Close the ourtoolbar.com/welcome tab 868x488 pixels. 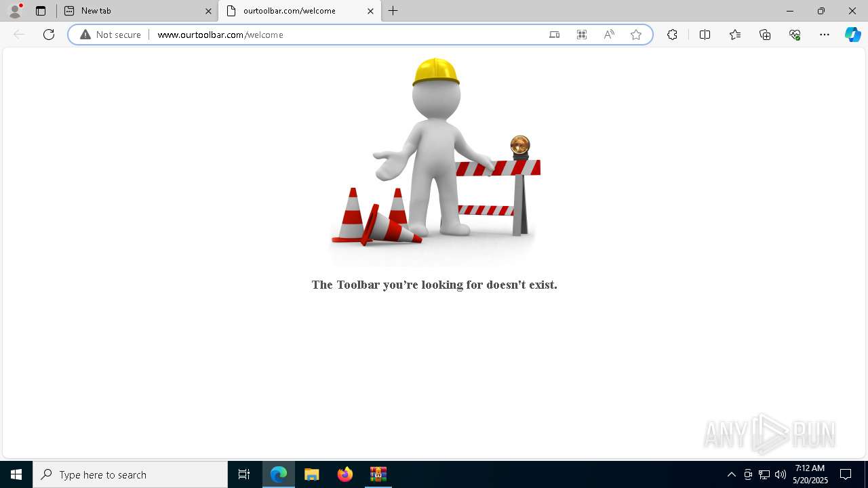pos(370,11)
